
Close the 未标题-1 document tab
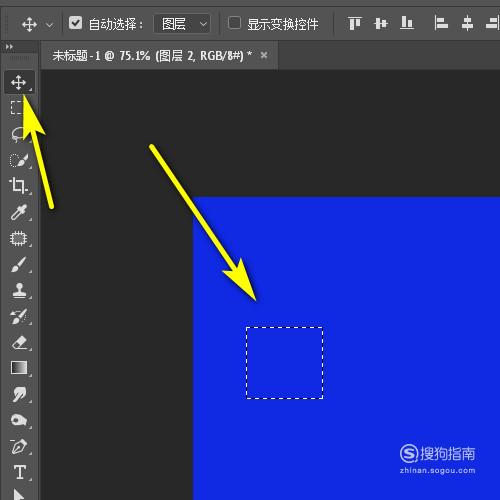(264, 55)
